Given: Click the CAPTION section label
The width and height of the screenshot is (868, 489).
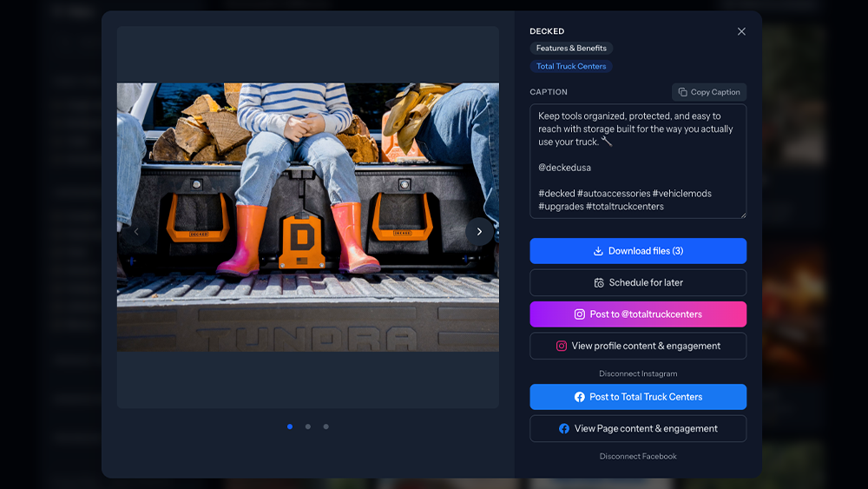Looking at the screenshot, I should tap(549, 92).
